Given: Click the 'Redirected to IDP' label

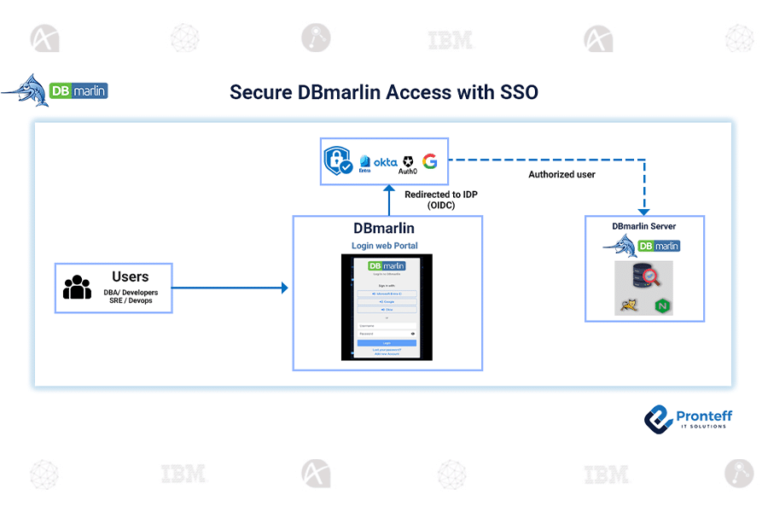Looking at the screenshot, I should [x=441, y=195].
